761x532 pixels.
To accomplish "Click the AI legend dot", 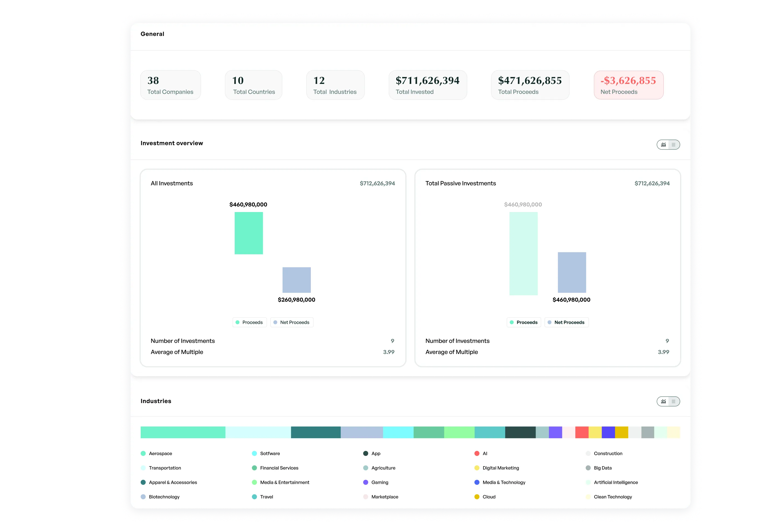I will coord(477,453).
